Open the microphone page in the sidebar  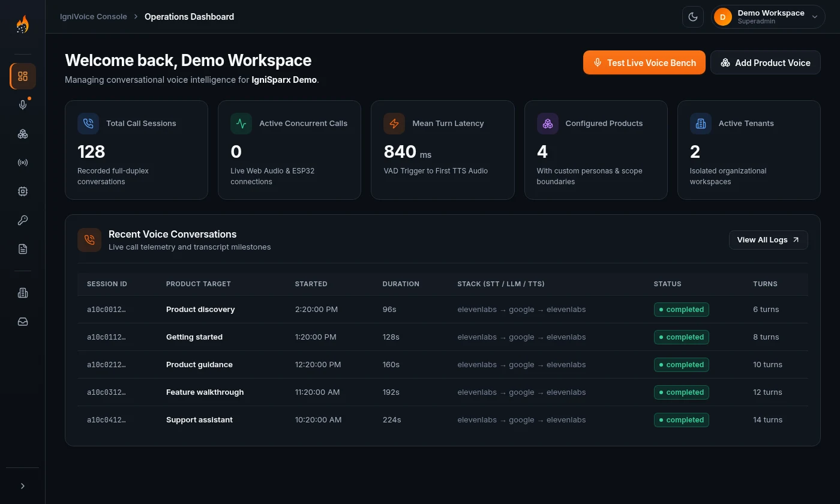23,105
